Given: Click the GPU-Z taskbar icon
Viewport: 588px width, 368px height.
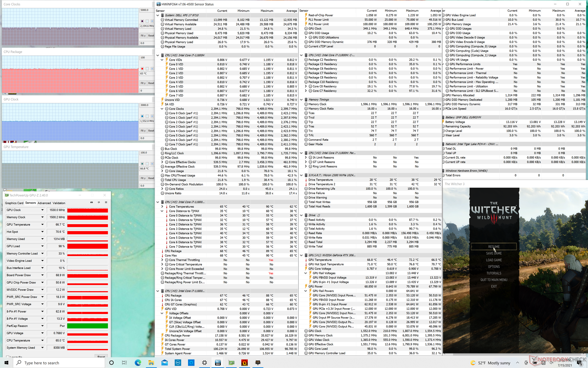Looking at the screenshot, I should click(x=231, y=363).
